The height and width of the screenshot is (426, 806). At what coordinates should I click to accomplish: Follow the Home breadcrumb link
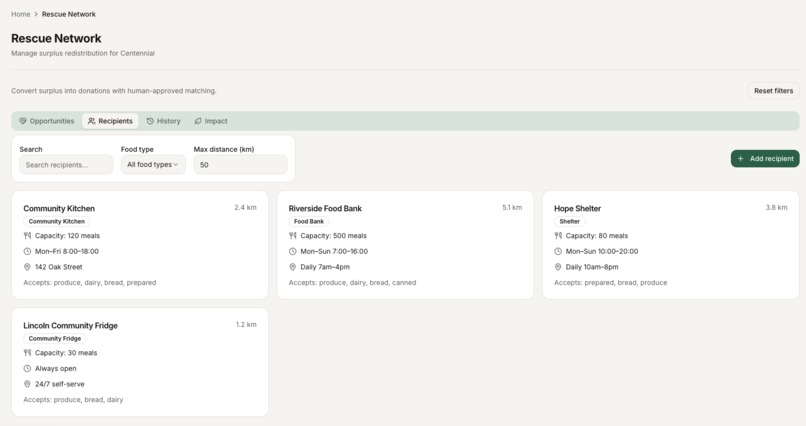pyautogui.click(x=21, y=14)
